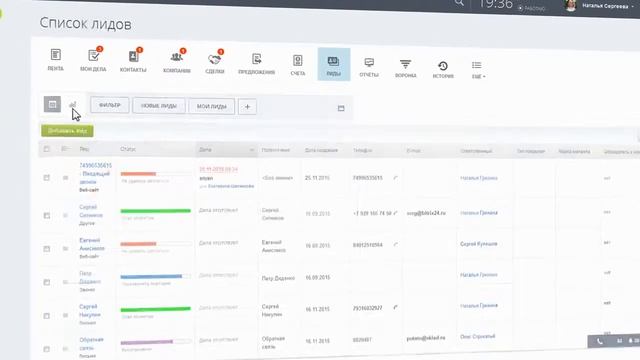The width and height of the screenshot is (640, 360).
Task: Check the box for Петр Диденко lead
Action: (47, 282)
